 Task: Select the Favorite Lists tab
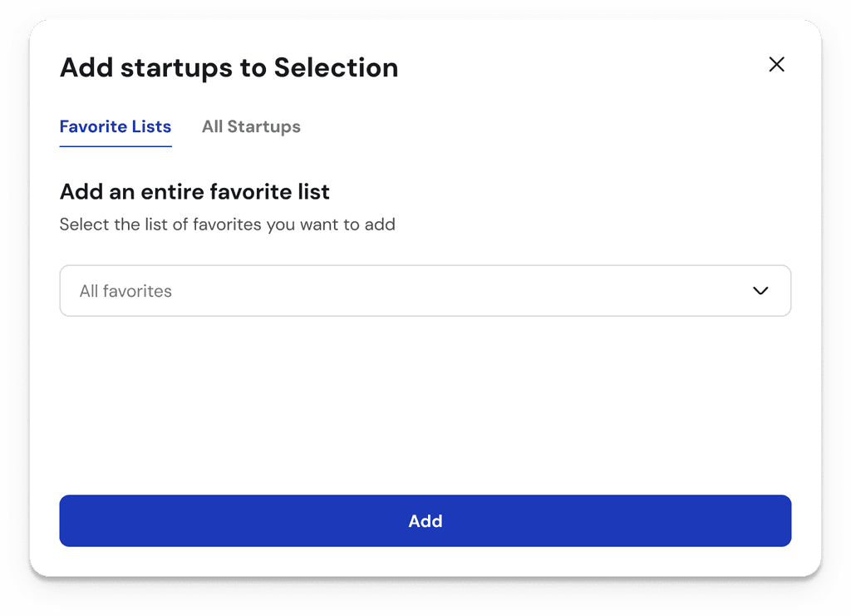116,127
